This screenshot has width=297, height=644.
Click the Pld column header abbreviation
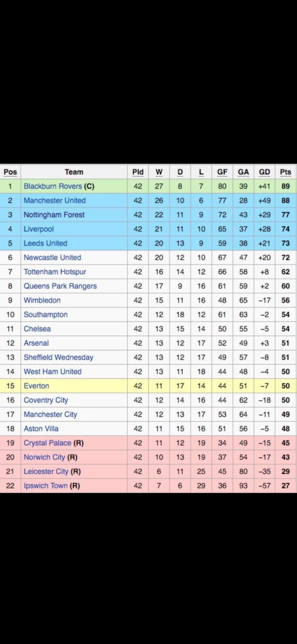(x=138, y=172)
